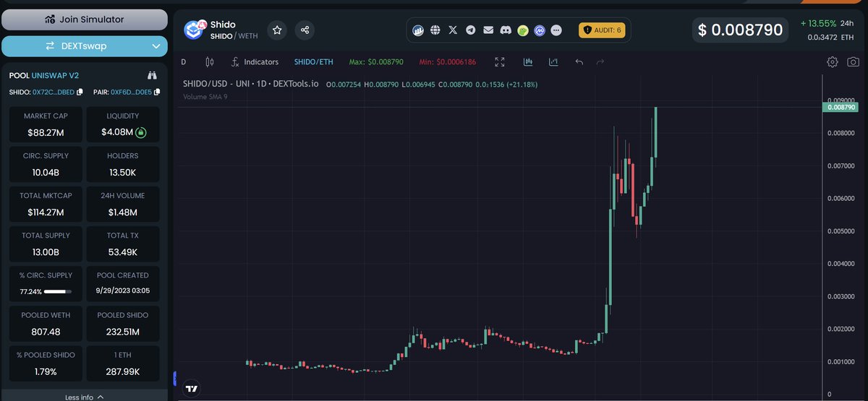The width and height of the screenshot is (868, 401).
Task: Toggle fullscreen chart mode
Action: point(500,62)
